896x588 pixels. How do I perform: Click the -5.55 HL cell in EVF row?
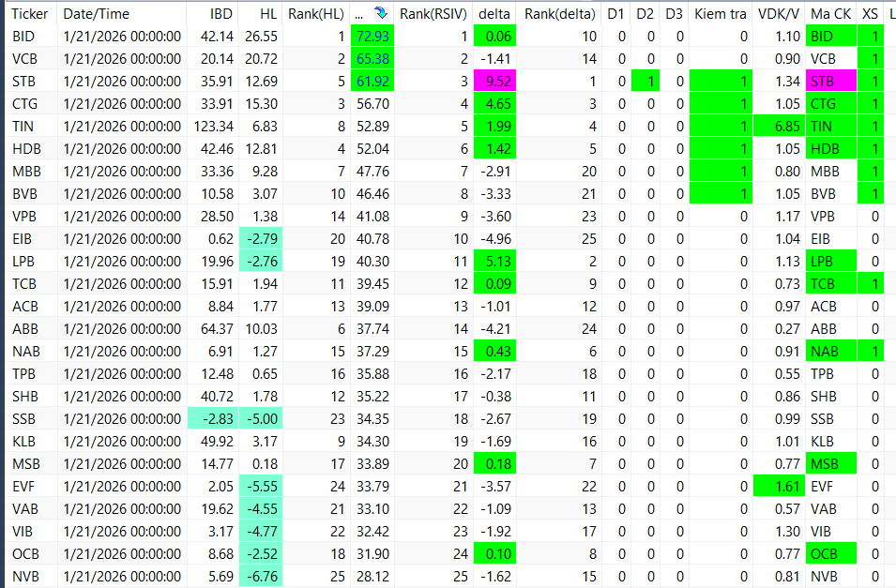[x=261, y=487]
